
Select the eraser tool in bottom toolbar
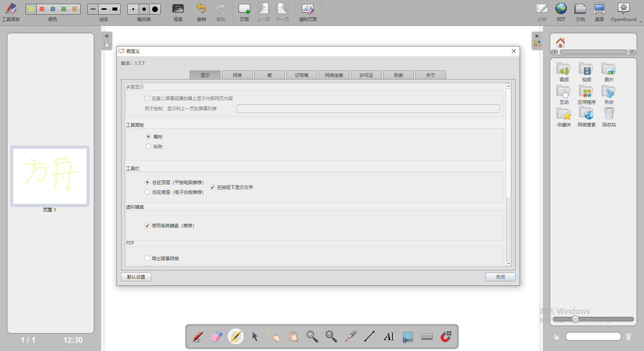tap(217, 336)
